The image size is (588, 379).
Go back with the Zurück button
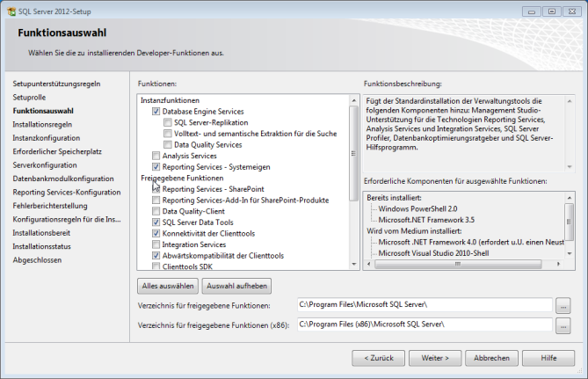coord(380,359)
